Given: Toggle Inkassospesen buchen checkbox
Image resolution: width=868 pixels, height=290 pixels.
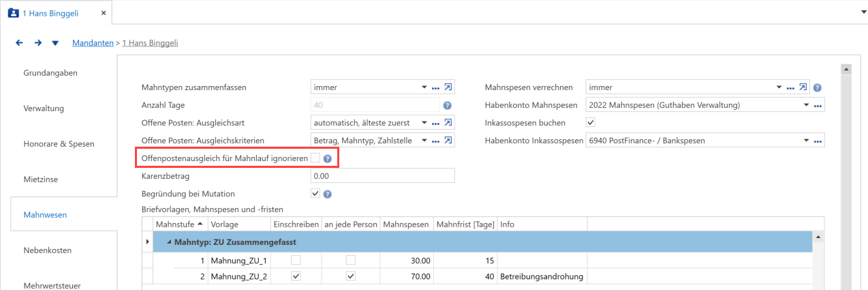Looking at the screenshot, I should coord(591,123).
